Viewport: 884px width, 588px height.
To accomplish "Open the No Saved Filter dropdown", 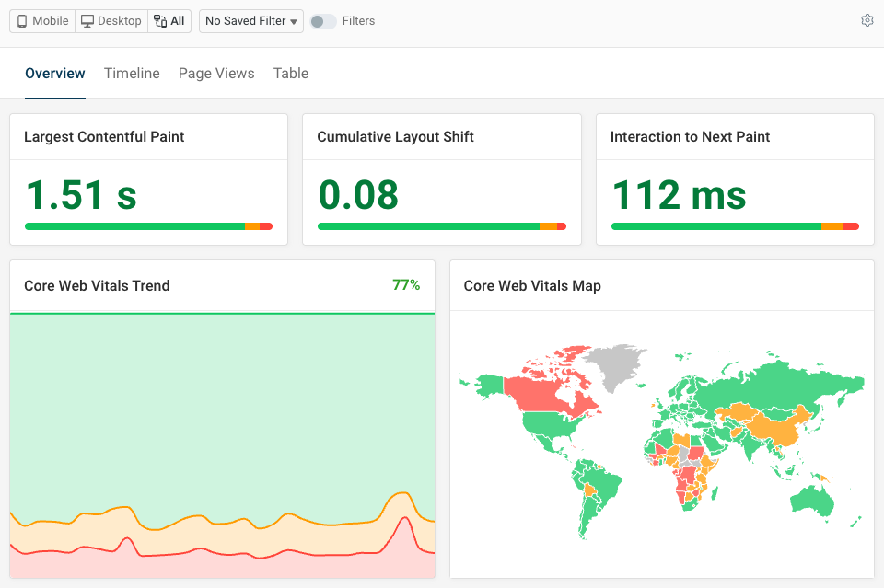I will [250, 20].
